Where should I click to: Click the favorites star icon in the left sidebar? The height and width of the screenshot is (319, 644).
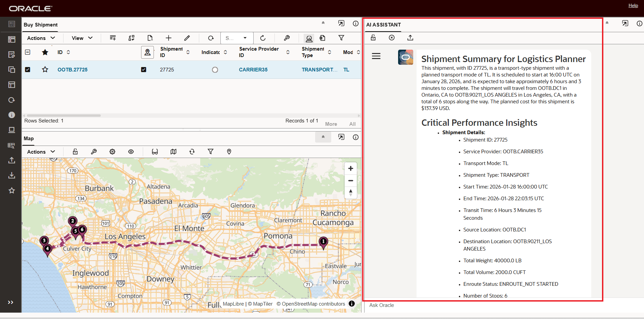click(12, 191)
